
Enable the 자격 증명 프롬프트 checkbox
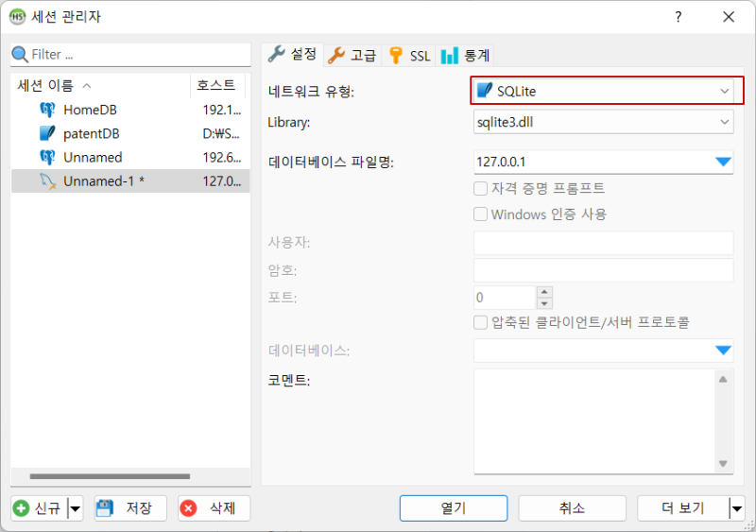click(x=481, y=188)
